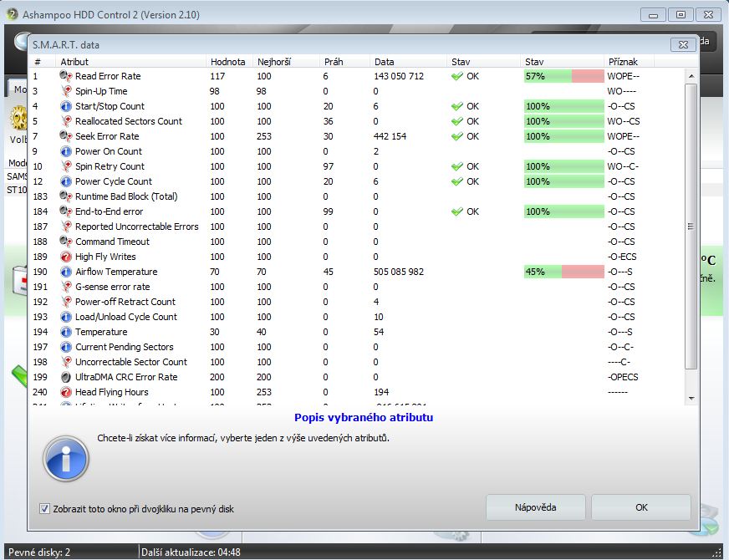Click the Load/Unload Cycle Count icon

pos(66,317)
